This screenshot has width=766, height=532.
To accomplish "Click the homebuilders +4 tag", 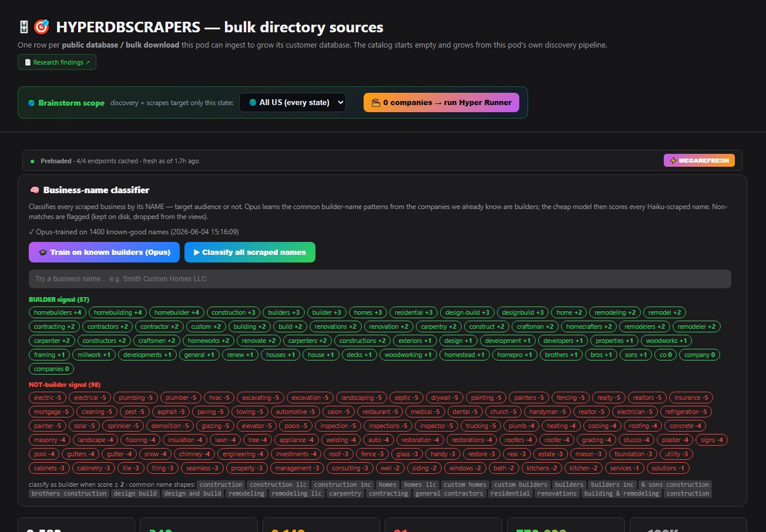I will pos(58,312).
